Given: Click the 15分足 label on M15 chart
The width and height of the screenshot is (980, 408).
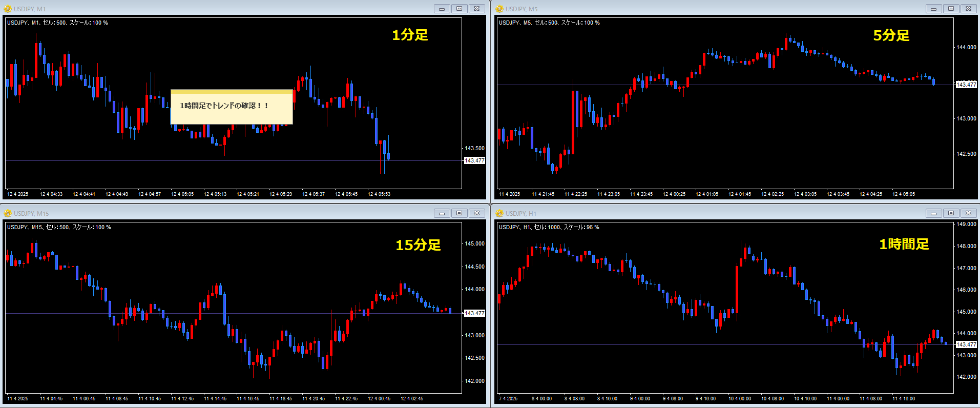Looking at the screenshot, I should (x=418, y=245).
